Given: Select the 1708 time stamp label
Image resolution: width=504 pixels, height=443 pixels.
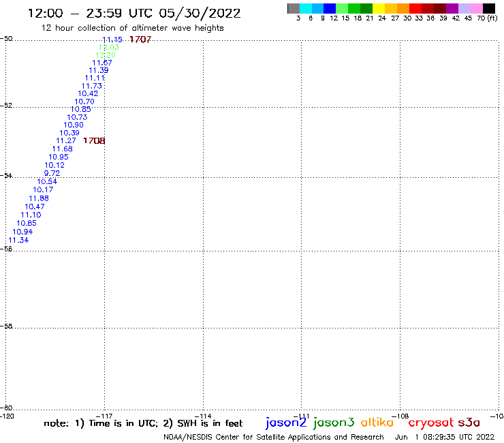Looking at the screenshot, I should [94, 140].
